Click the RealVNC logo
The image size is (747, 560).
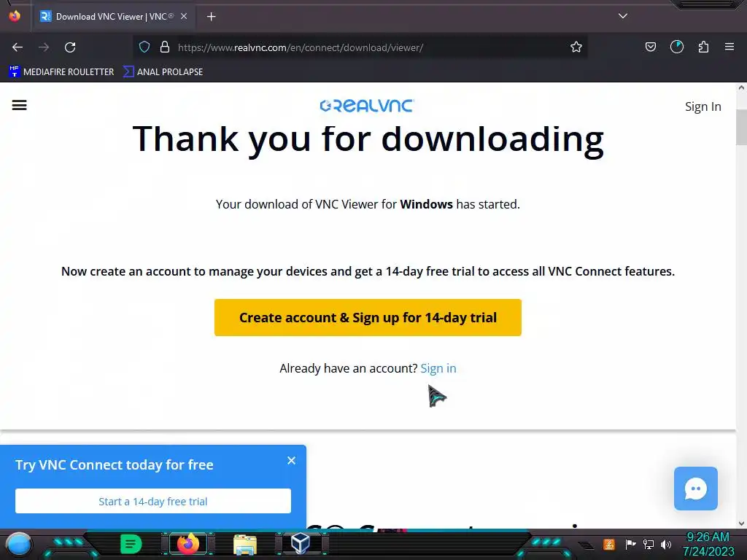(367, 106)
